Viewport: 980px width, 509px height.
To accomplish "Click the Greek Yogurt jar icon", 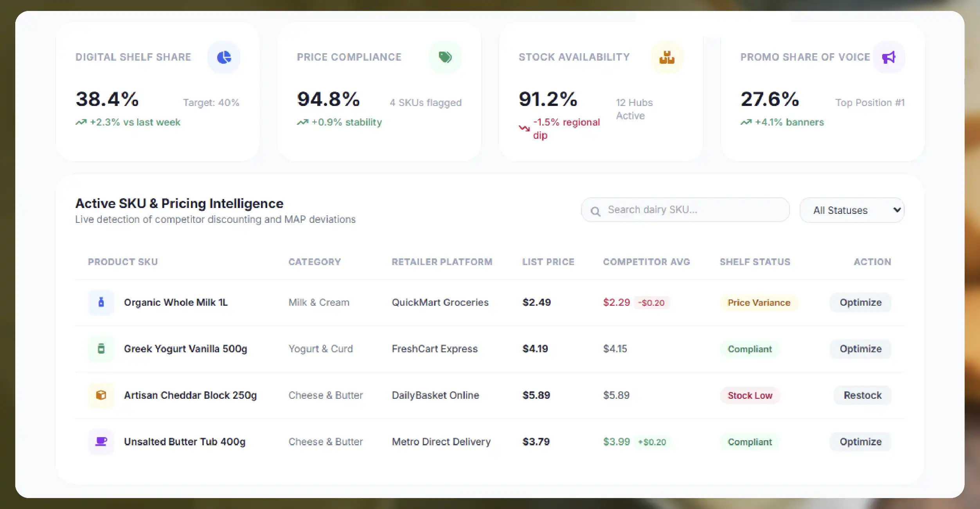I will (101, 348).
